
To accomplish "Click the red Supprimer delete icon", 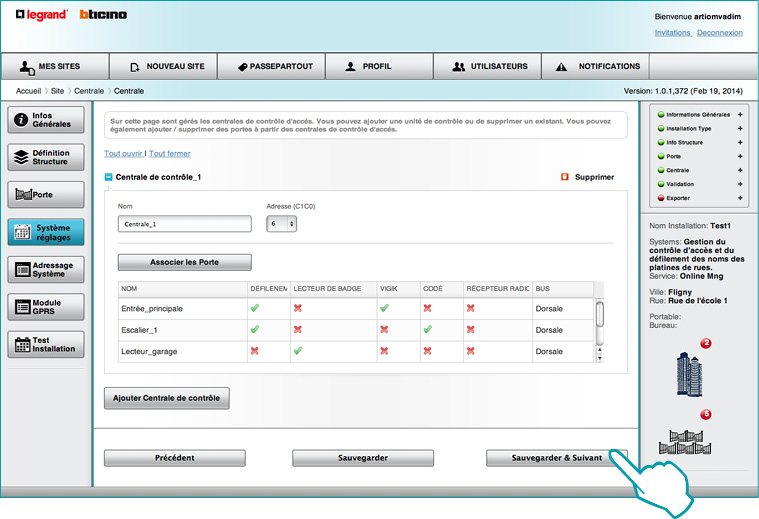I will pos(565,177).
